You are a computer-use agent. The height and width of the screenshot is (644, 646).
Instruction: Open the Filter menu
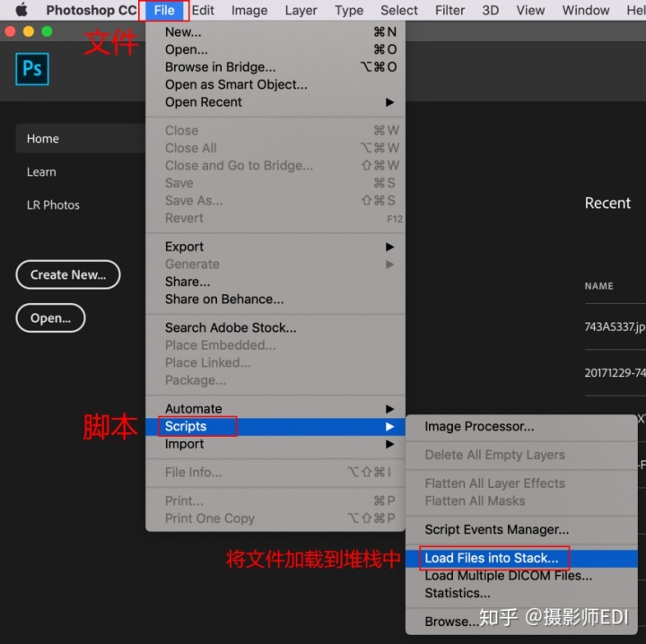450,10
